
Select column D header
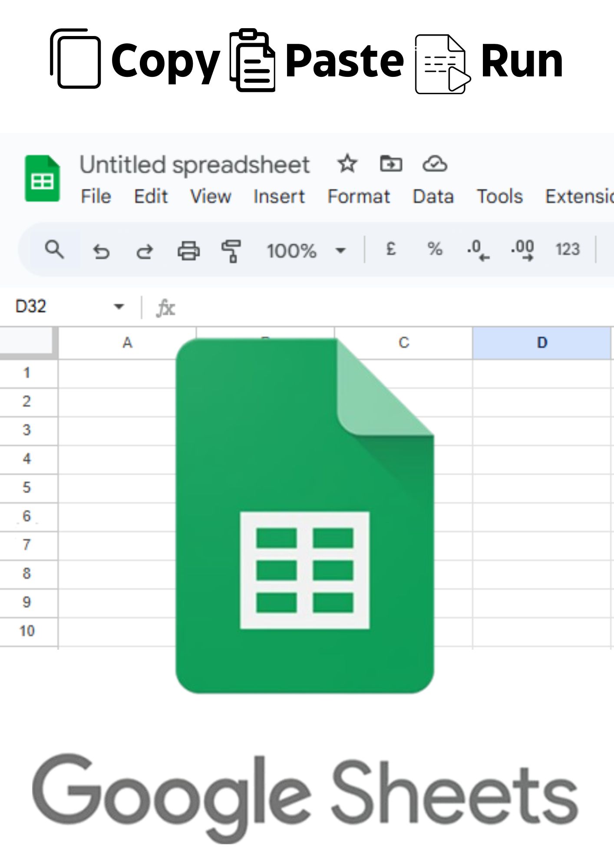click(x=542, y=343)
